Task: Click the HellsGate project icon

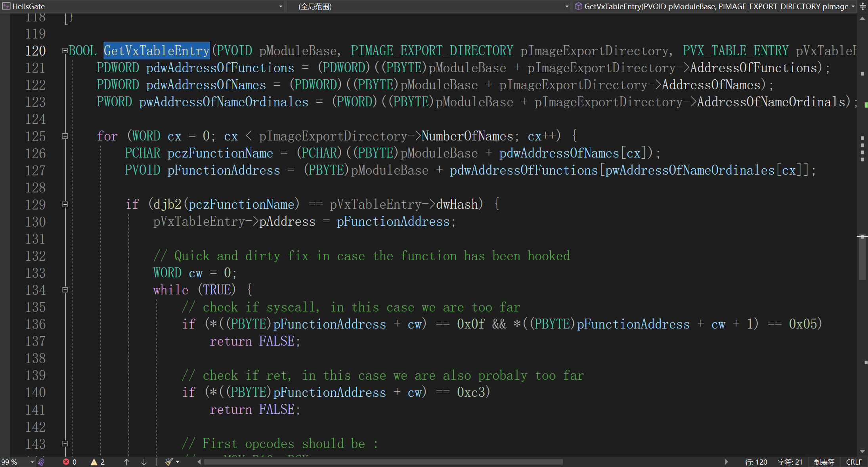Action: 6,6
